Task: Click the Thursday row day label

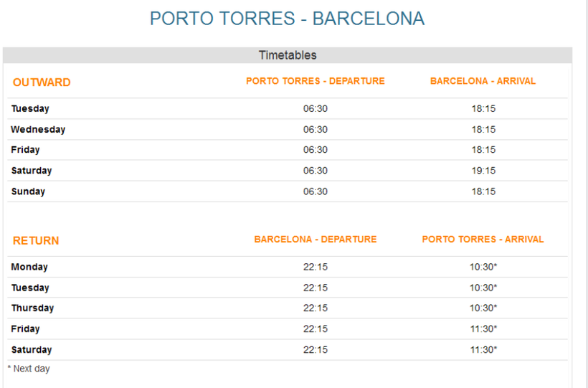Action: coord(32,308)
